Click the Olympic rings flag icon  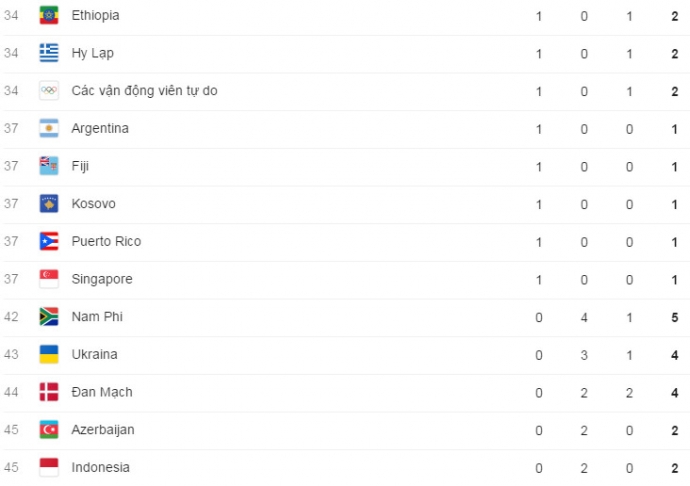[x=48, y=91]
